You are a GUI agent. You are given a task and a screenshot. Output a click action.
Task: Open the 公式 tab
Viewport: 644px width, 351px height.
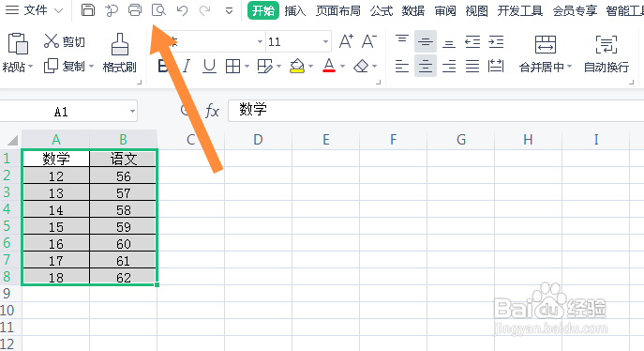382,10
